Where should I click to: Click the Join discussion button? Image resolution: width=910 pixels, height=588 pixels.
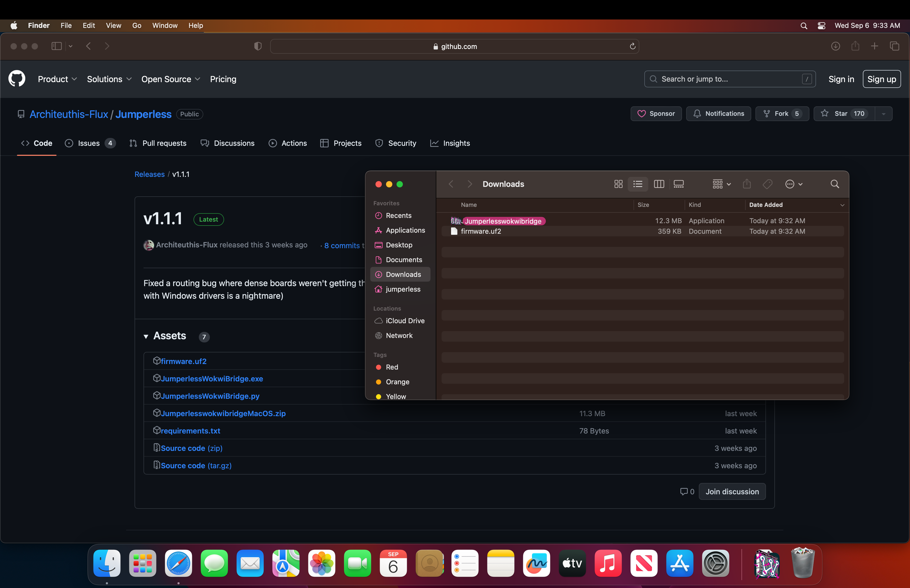[x=732, y=491]
